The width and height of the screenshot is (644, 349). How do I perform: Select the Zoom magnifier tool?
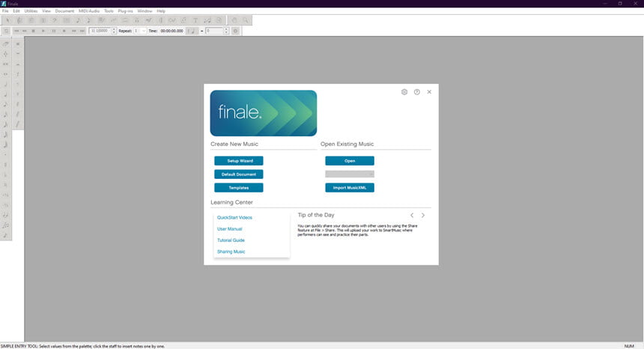246,20
